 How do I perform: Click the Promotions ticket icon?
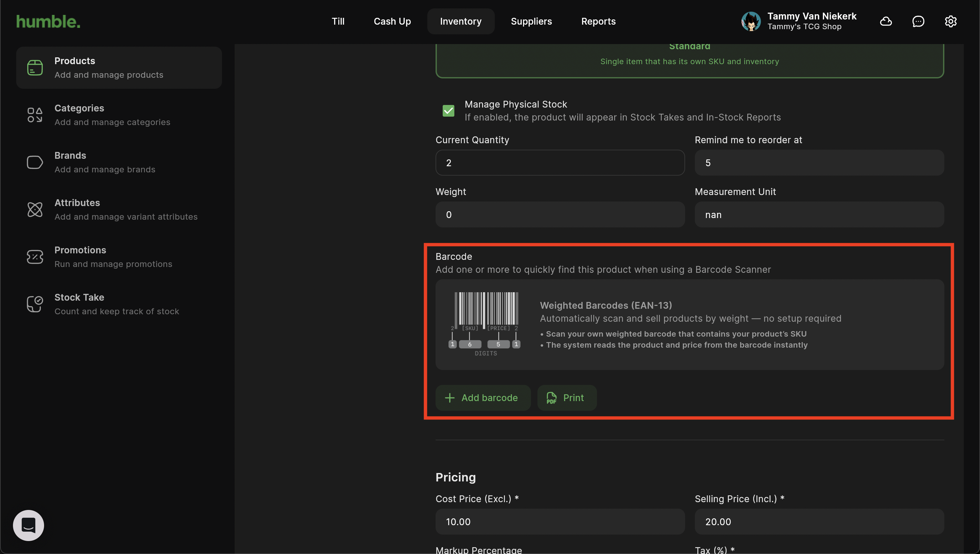pyautogui.click(x=35, y=257)
